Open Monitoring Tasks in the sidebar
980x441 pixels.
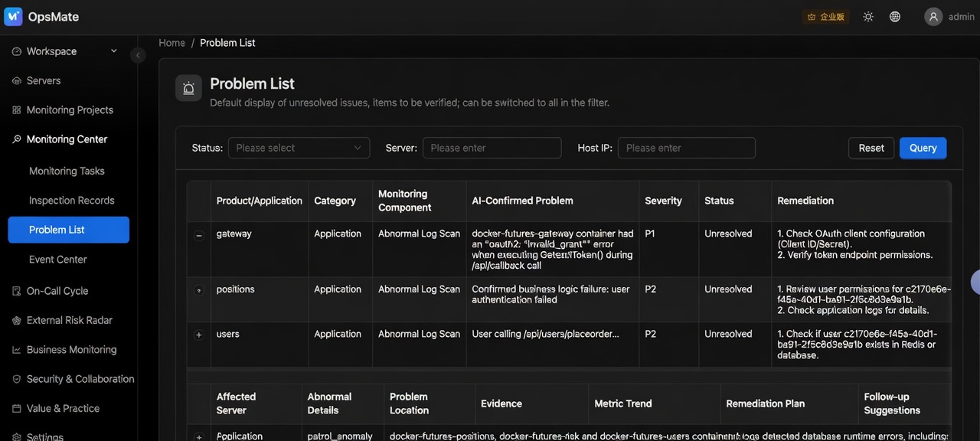[x=67, y=171]
